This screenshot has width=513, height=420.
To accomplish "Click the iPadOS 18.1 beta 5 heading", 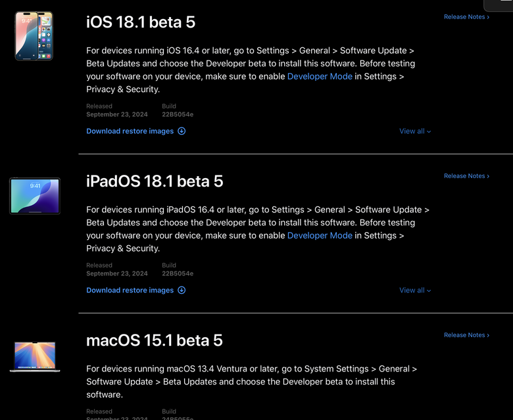I will pos(155,181).
